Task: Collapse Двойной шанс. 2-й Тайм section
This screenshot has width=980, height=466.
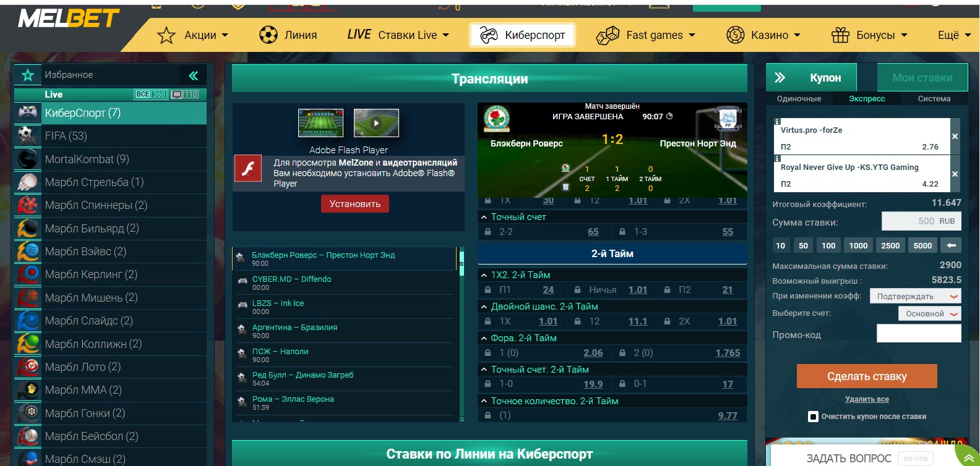Action: (484, 307)
